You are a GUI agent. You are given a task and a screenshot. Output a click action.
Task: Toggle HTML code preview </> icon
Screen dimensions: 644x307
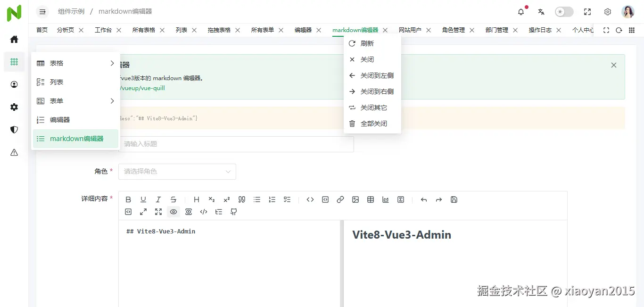[x=204, y=212]
